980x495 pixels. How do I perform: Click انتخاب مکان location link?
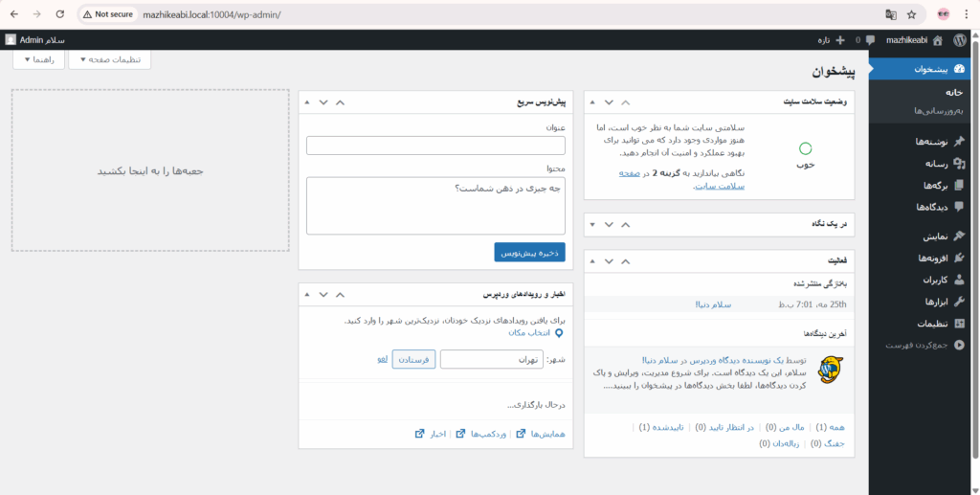(x=536, y=333)
